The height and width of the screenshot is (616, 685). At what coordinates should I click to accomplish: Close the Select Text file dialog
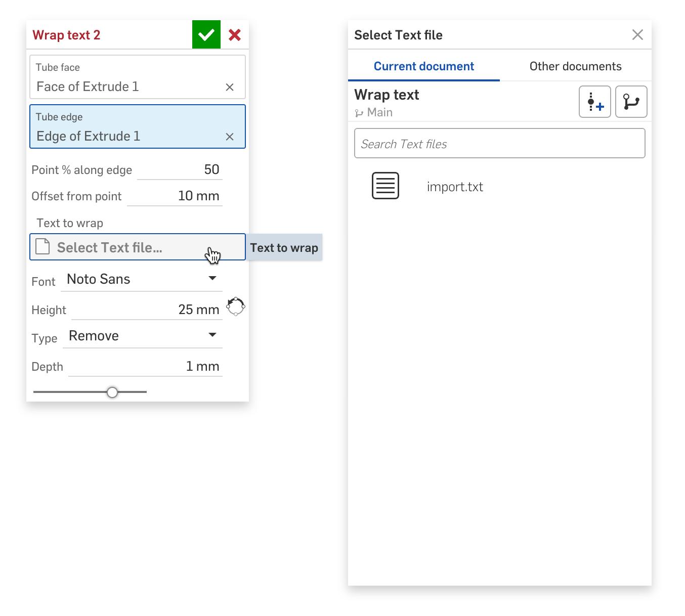(x=637, y=35)
